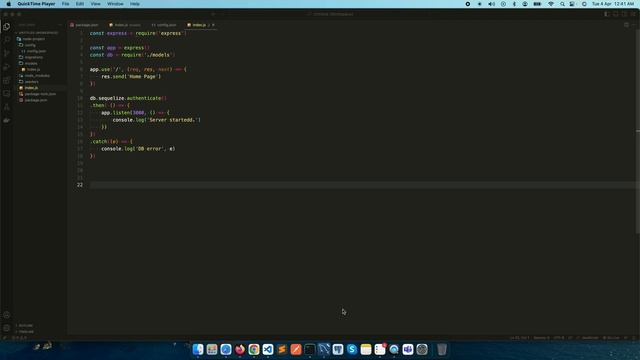The height and width of the screenshot is (360, 640).
Task: Expand the Timeline section
Action: pos(26,331)
